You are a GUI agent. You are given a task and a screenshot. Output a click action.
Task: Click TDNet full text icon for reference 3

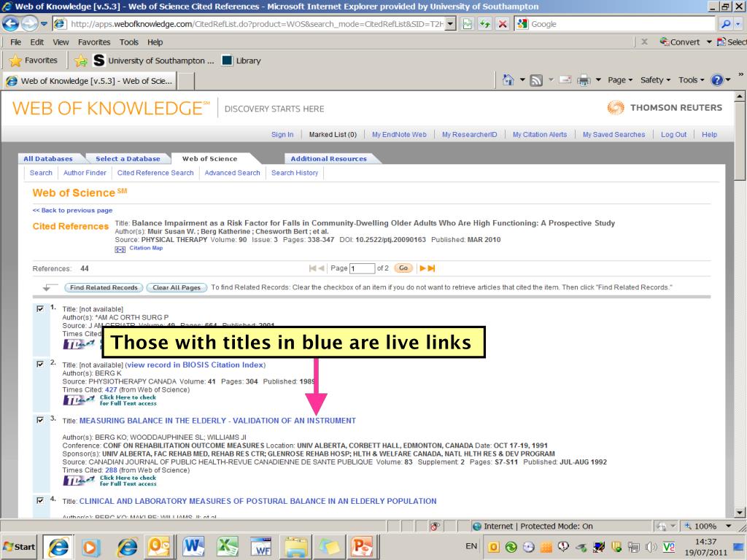(x=79, y=481)
